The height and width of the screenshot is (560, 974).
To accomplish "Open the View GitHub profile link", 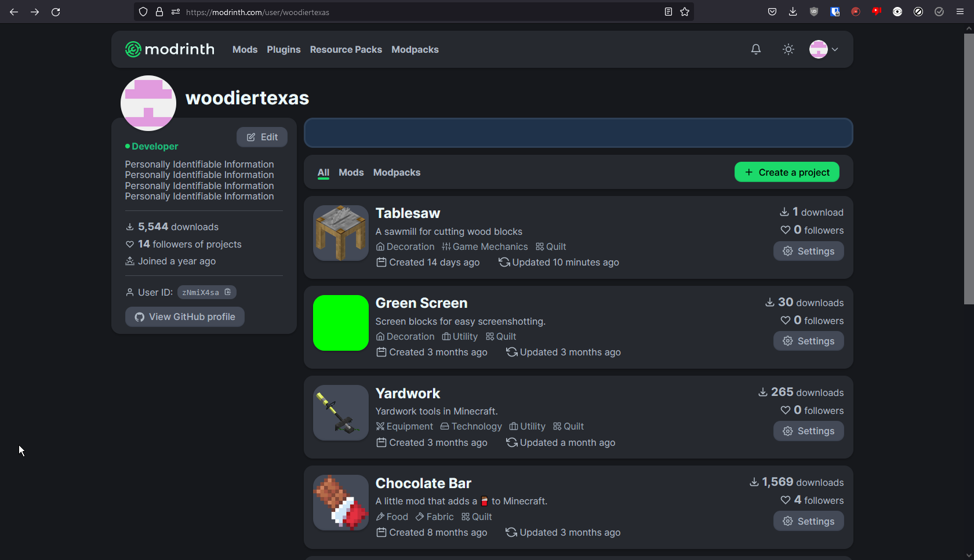I will pyautogui.click(x=184, y=317).
